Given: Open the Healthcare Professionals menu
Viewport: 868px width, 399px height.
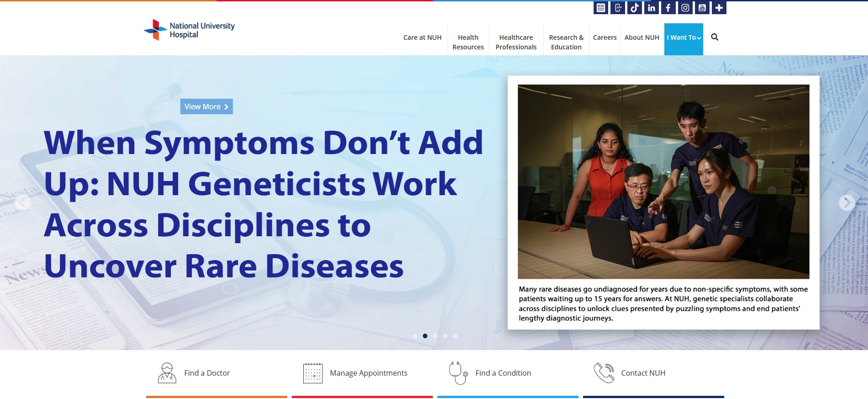Looking at the screenshot, I should 516,42.
